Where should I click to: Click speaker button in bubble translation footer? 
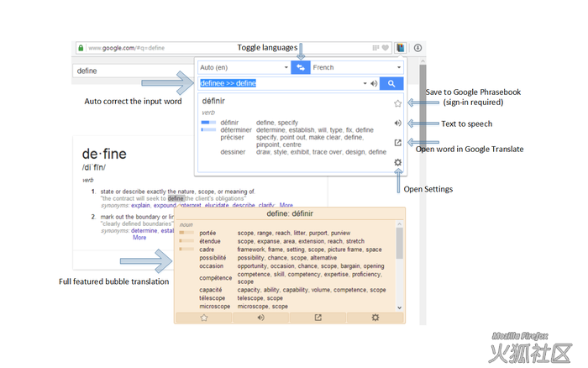pos(260,318)
